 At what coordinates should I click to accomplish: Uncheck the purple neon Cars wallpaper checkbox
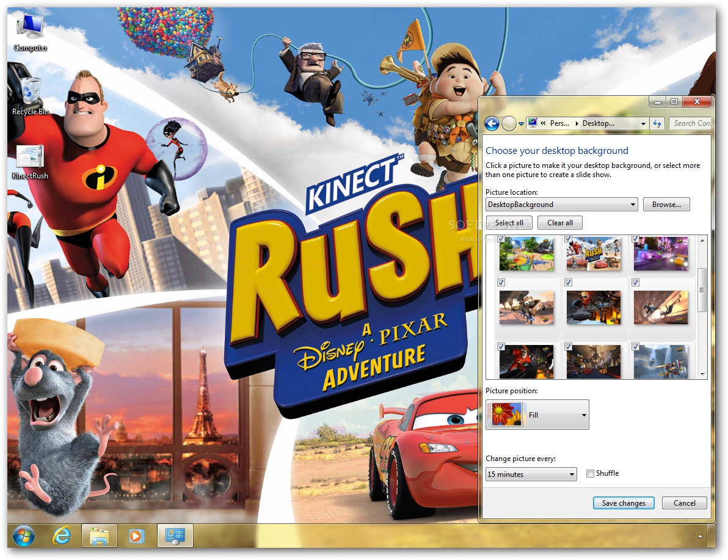coord(635,239)
